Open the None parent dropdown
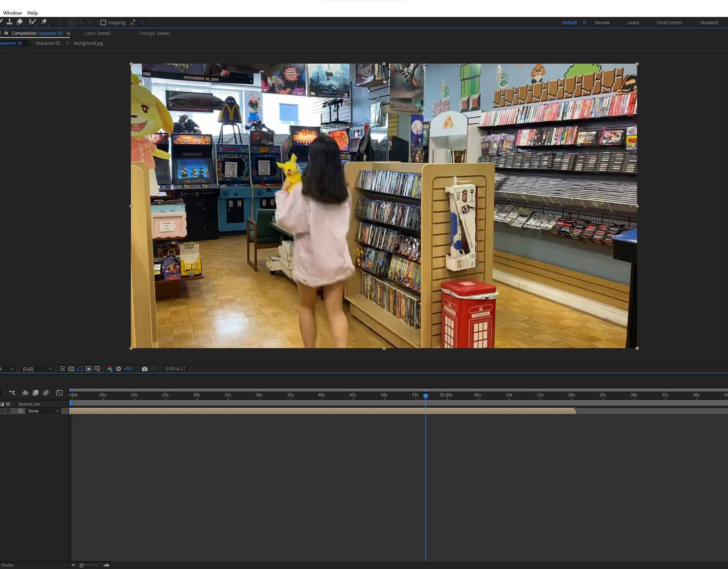This screenshot has height=569, width=728. 44,411
